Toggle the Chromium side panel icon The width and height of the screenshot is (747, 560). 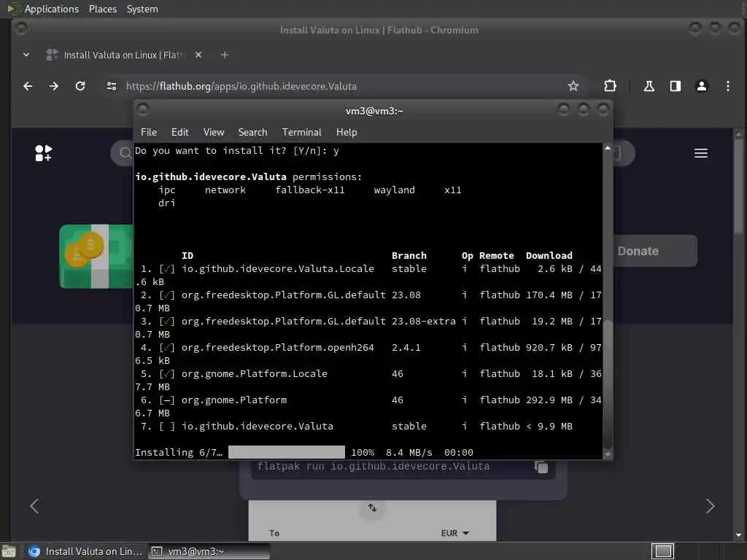coord(675,86)
